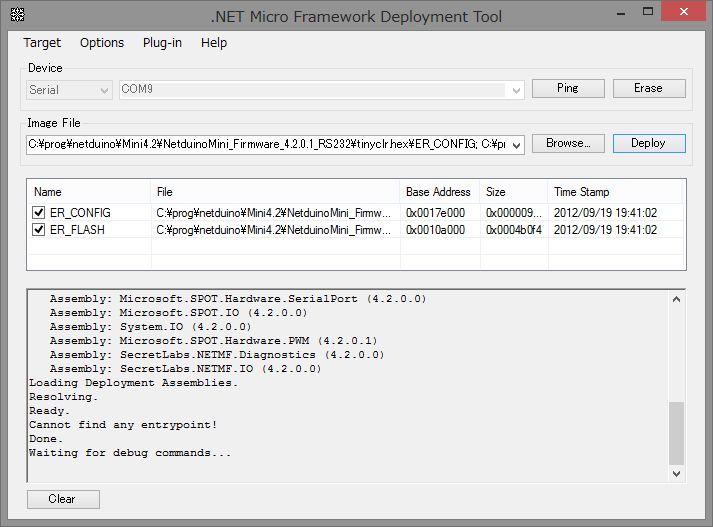Click the log scrollbar down arrow
This screenshot has width=713, height=527.
[677, 473]
